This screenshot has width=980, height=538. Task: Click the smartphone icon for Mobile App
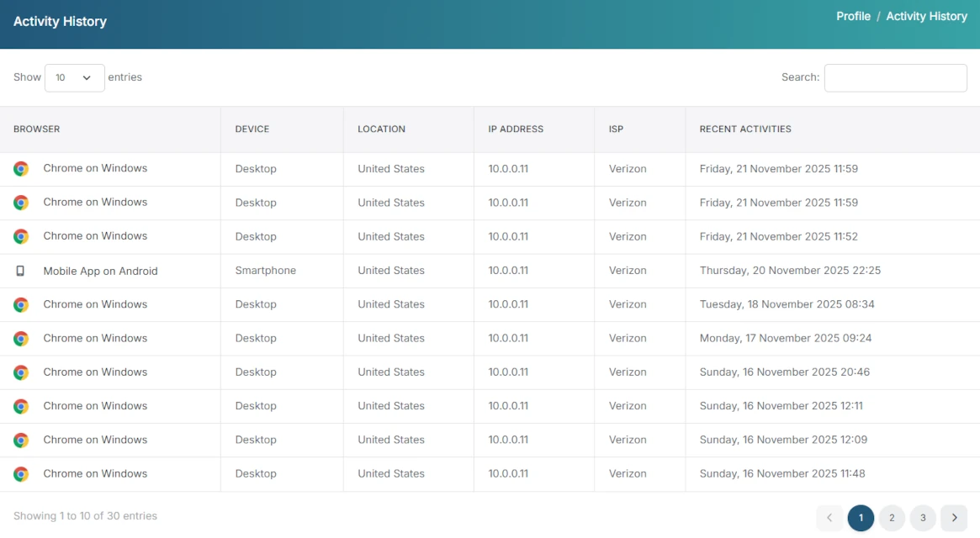21,271
